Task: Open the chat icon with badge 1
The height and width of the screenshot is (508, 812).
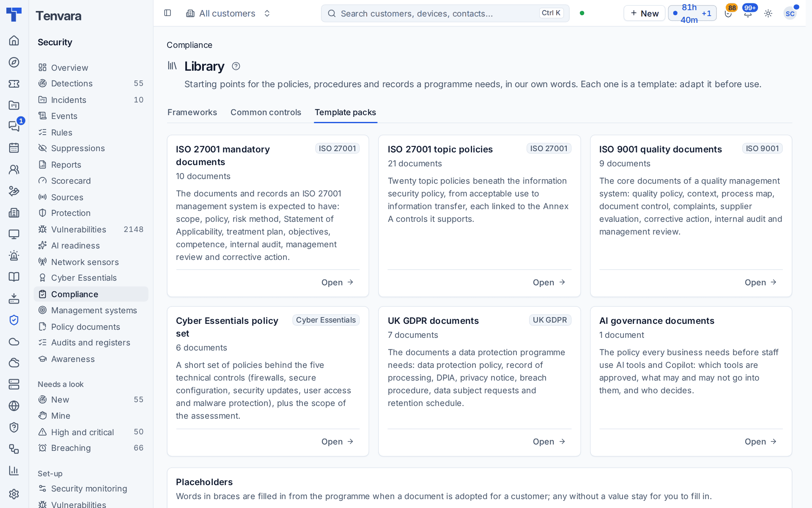Action: [x=14, y=126]
